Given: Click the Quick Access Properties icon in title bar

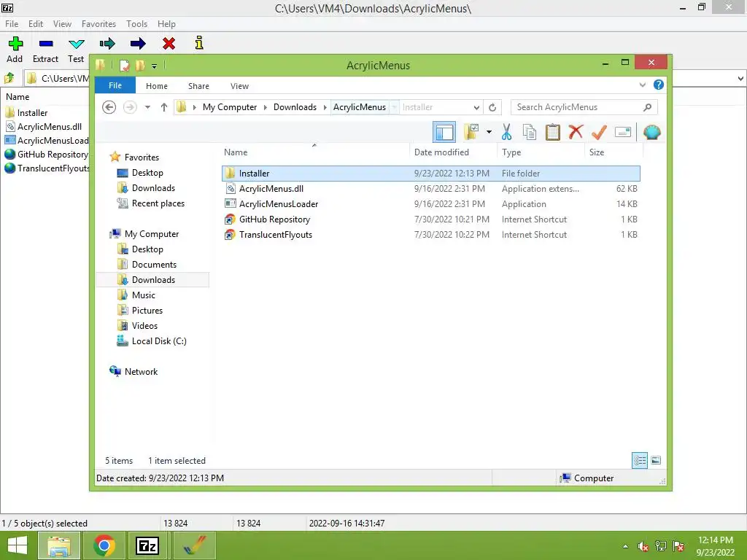Looking at the screenshot, I should pyautogui.click(x=125, y=65).
